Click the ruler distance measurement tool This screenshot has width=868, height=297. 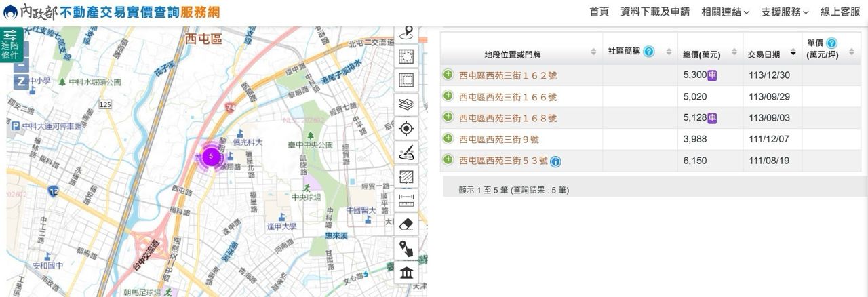406,200
